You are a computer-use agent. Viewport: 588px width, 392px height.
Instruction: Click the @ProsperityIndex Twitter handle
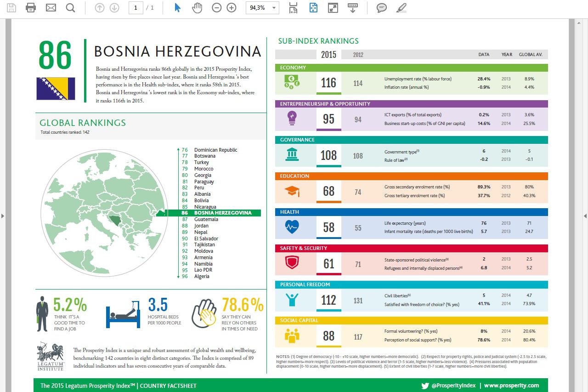[x=453, y=386]
